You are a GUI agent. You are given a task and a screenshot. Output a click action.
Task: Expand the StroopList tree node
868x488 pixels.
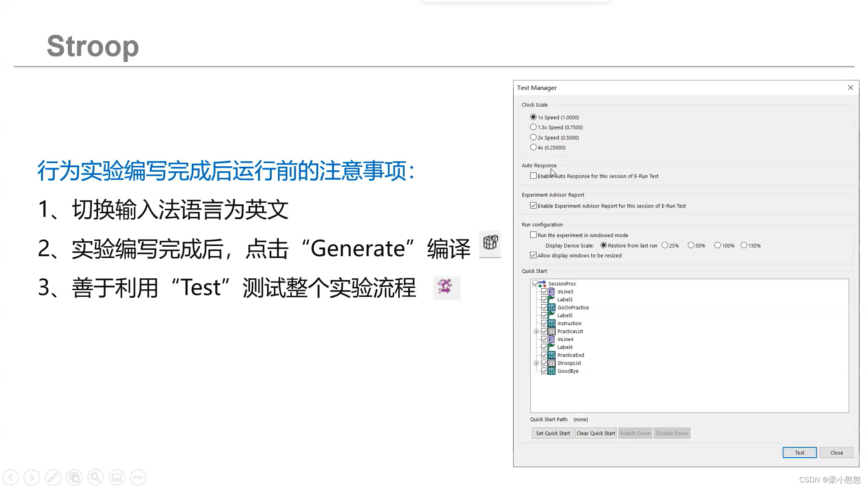[x=536, y=363]
